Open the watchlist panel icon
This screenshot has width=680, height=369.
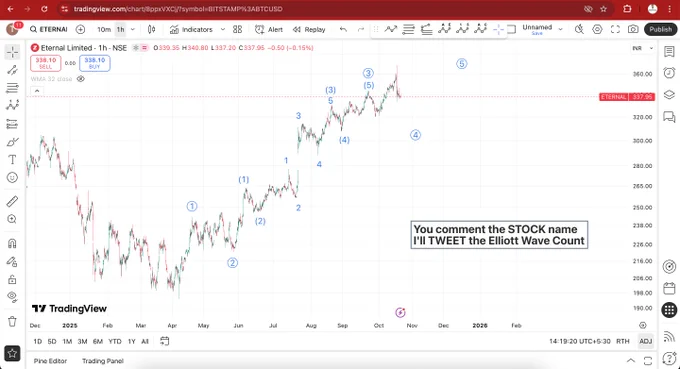669,51
